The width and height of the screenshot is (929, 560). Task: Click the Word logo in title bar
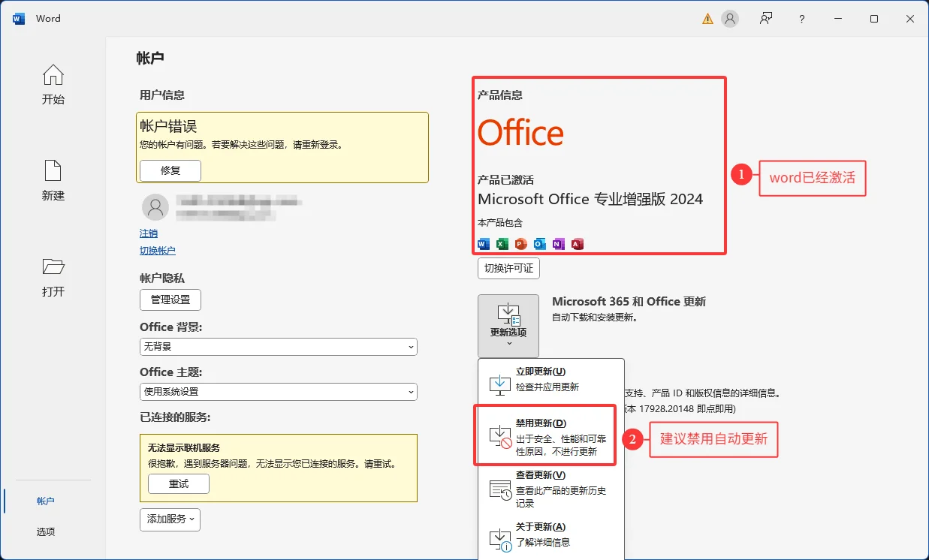tap(19, 19)
